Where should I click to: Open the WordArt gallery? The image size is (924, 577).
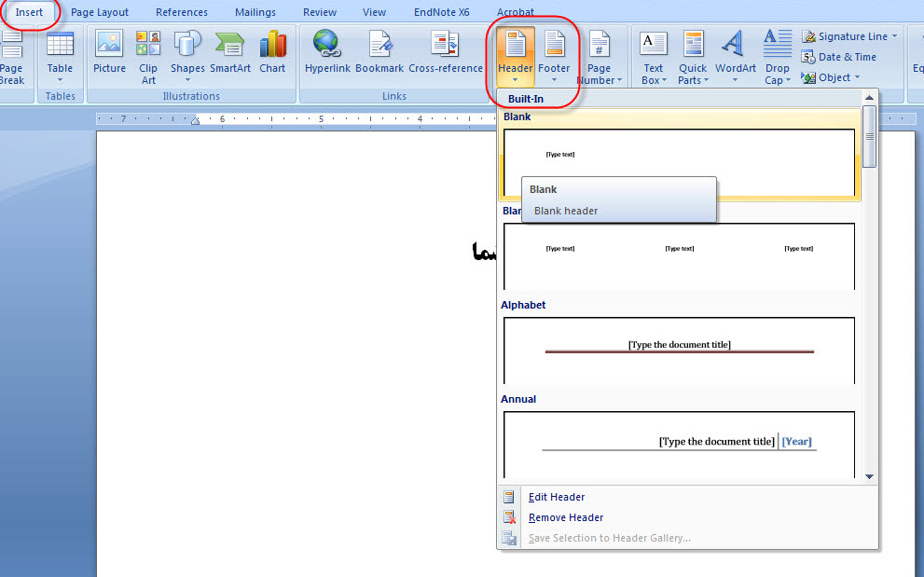[736, 56]
